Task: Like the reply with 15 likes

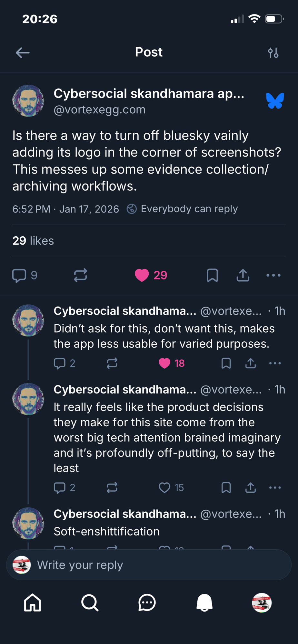Action: coord(164,488)
